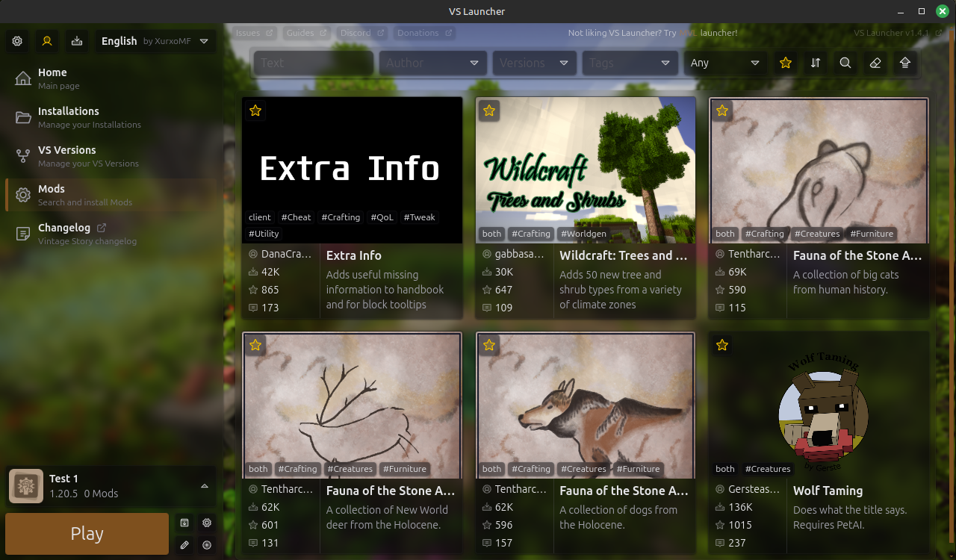Open the Changelog external link
This screenshot has height=560, width=956.
[111, 234]
